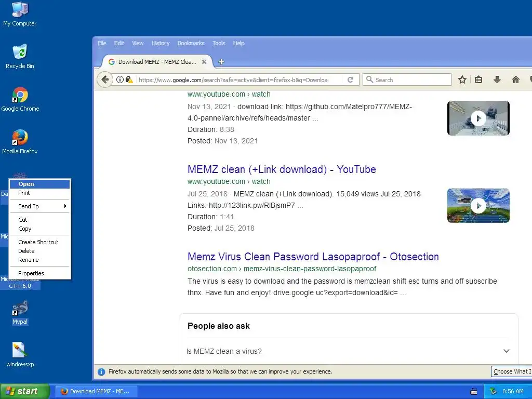This screenshot has width=532, height=399.
Task: Open the Help menu
Action: pyautogui.click(x=238, y=43)
